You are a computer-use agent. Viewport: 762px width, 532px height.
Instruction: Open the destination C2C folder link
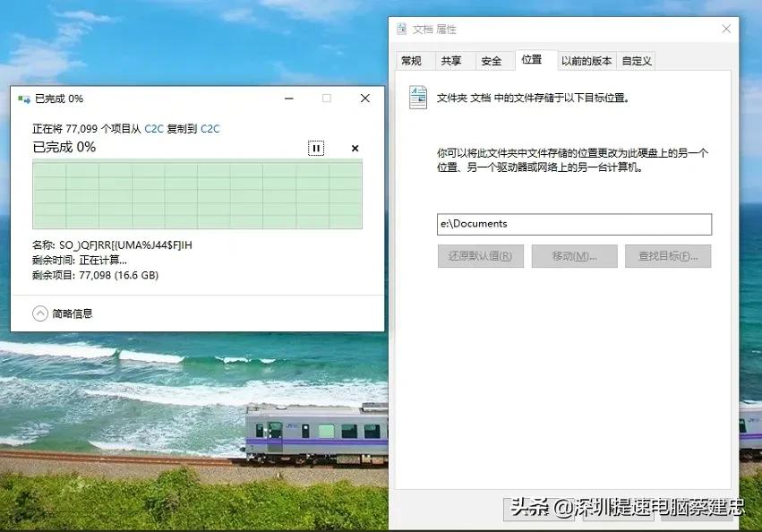click(x=210, y=128)
